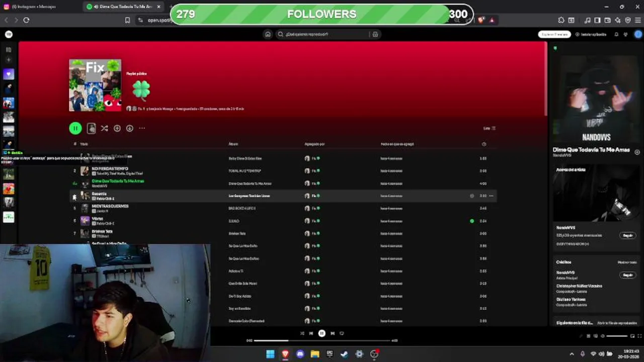Click Explorar Premium button
644x362 pixels.
[x=554, y=34]
